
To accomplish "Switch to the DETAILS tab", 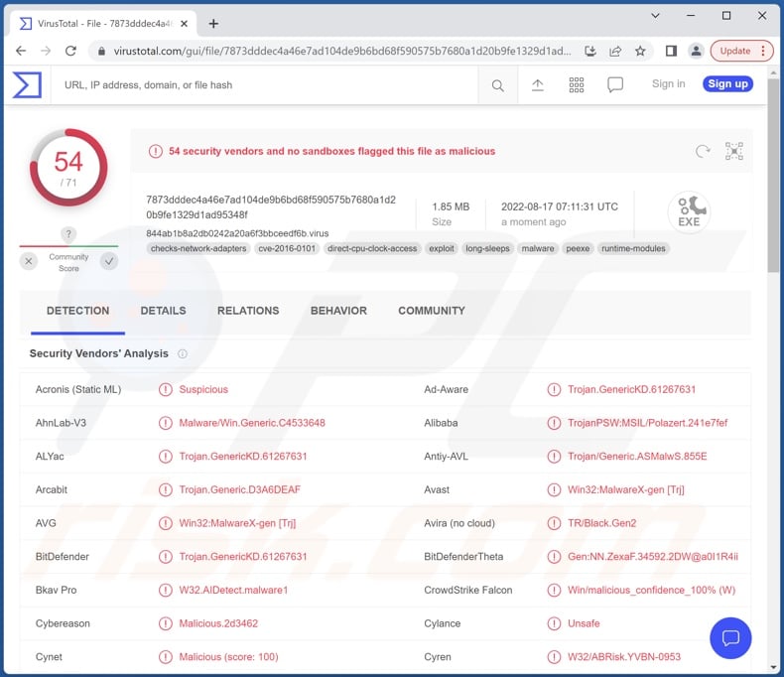I will (163, 311).
